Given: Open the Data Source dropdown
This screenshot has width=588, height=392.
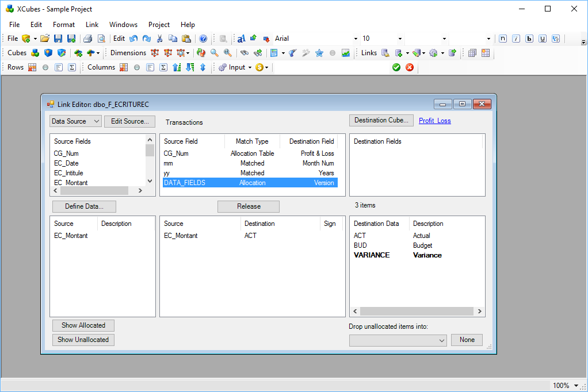Looking at the screenshot, I should (x=75, y=121).
